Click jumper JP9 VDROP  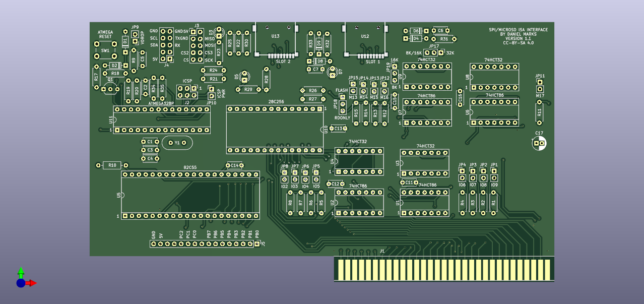click(135, 38)
